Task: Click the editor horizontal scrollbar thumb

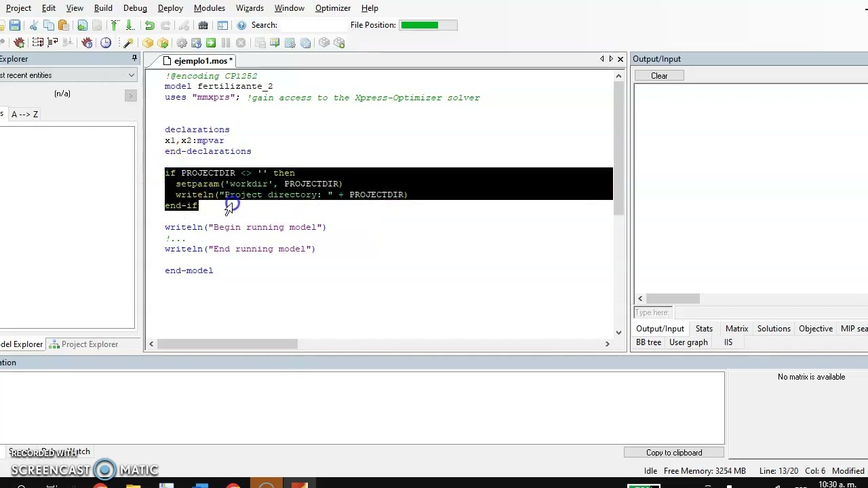Action: click(x=227, y=344)
